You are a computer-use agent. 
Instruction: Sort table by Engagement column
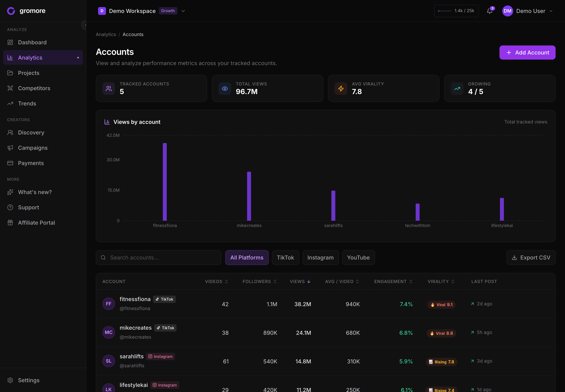(393, 281)
